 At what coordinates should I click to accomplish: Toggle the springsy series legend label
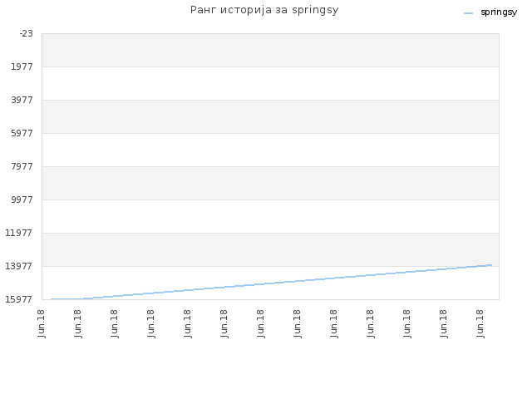pyautogui.click(x=499, y=12)
